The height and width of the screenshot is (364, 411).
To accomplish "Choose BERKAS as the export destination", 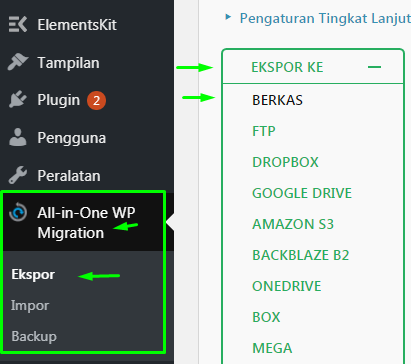I will 277,100.
